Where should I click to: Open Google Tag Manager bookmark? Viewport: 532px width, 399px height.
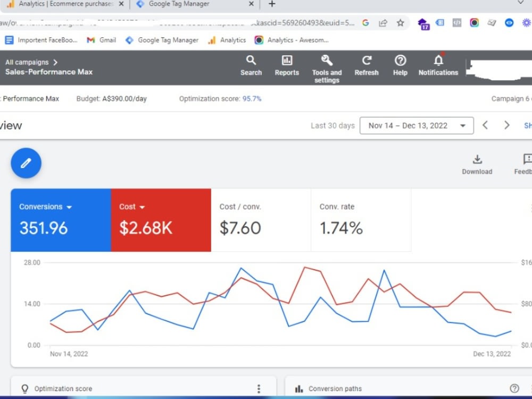pyautogui.click(x=162, y=40)
